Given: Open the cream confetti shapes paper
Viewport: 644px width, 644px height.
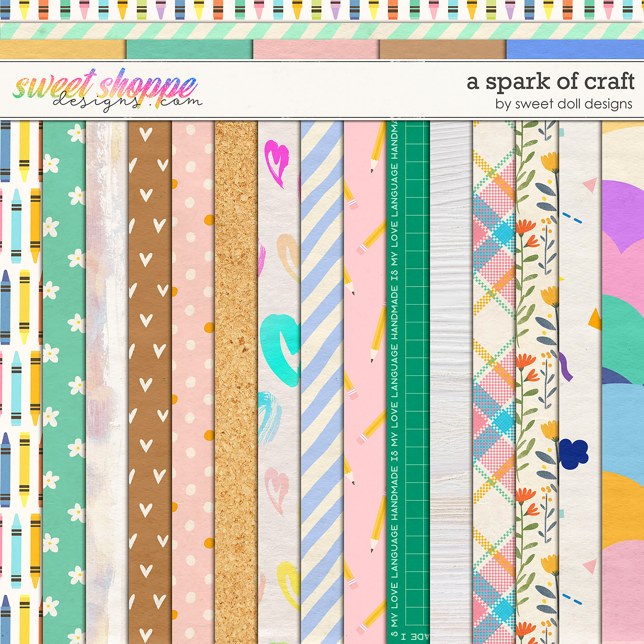Looking at the screenshot, I should [581, 382].
